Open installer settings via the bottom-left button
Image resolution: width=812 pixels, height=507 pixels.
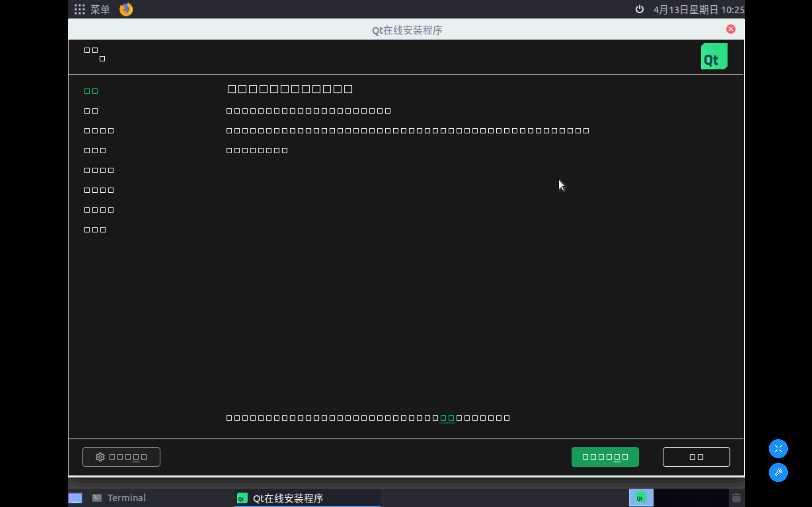point(121,457)
